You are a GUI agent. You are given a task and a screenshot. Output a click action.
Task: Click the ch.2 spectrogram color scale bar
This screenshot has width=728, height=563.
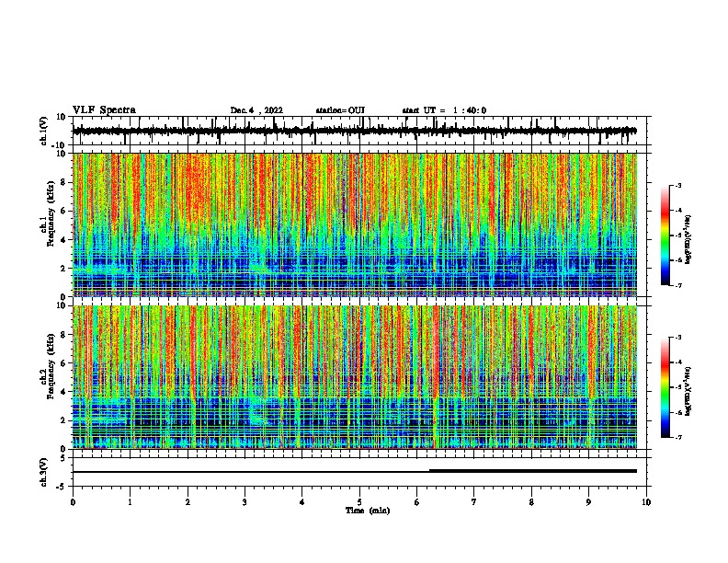[x=665, y=387]
